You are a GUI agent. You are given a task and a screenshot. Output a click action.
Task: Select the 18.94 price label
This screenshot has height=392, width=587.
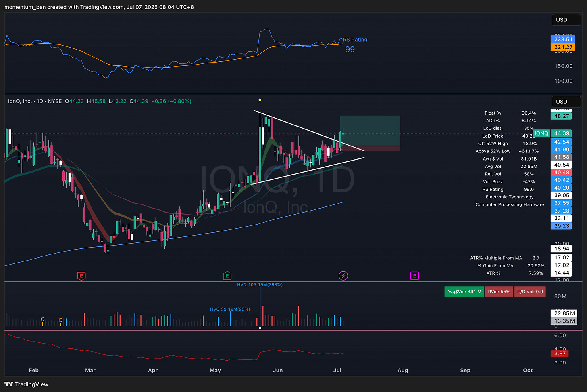click(x=561, y=249)
